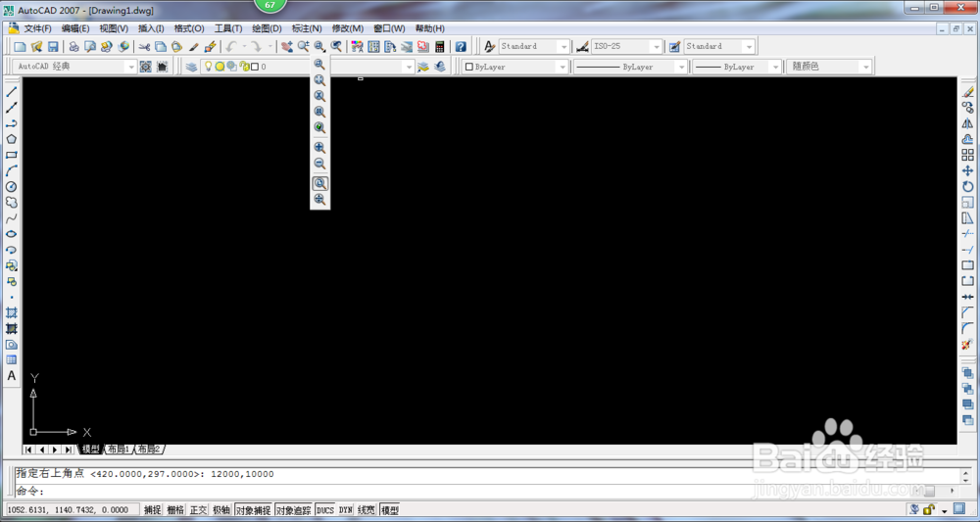Toggle DYN dynamic input in status bar

tap(346, 510)
